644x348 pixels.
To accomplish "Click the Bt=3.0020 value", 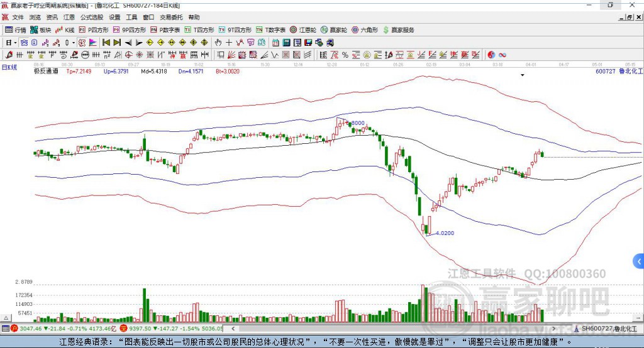I will click(228, 72).
